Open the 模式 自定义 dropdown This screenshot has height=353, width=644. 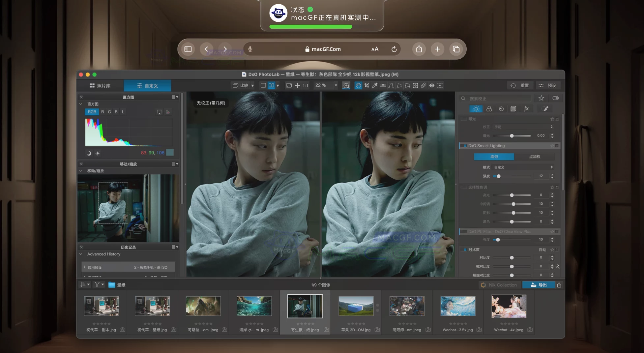[x=522, y=167]
